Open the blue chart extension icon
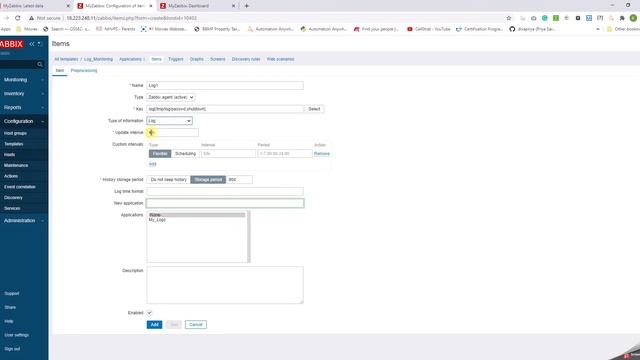This screenshot has height=360, width=640. 589,18
